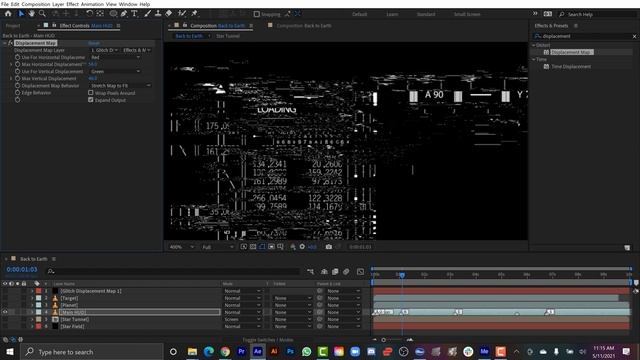Toggle stopwatch for Use For Vertical Displacement

click(x=18, y=71)
